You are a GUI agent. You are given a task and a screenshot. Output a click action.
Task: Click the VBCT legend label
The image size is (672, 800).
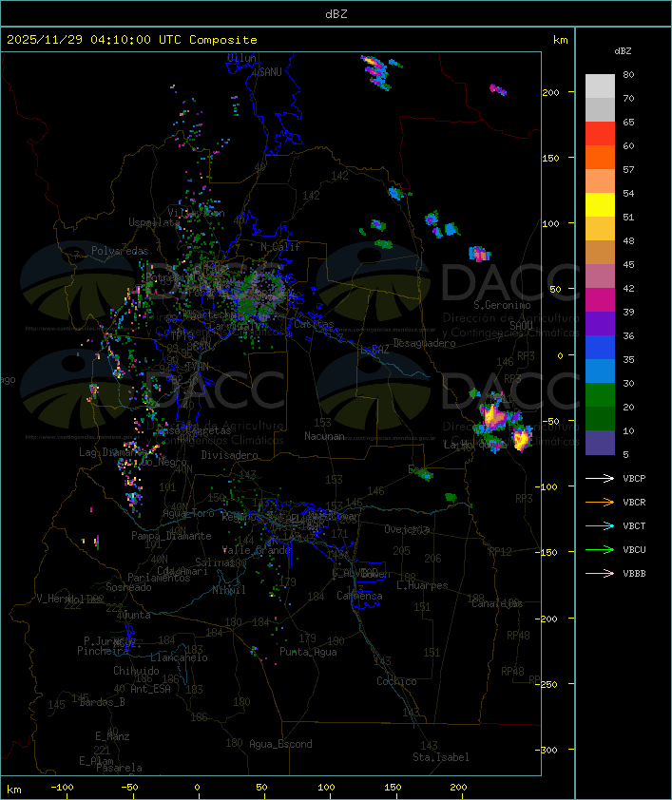point(634,526)
